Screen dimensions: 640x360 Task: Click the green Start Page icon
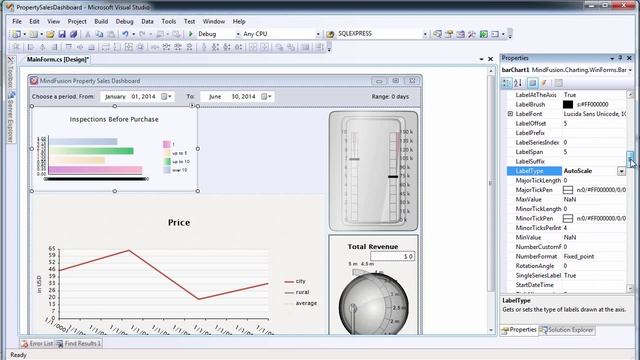(484, 34)
